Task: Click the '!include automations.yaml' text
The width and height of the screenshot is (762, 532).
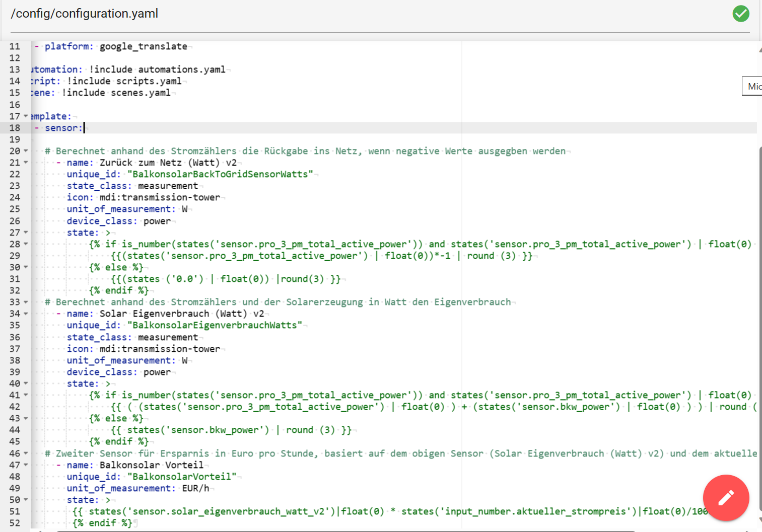Action: pos(157,69)
